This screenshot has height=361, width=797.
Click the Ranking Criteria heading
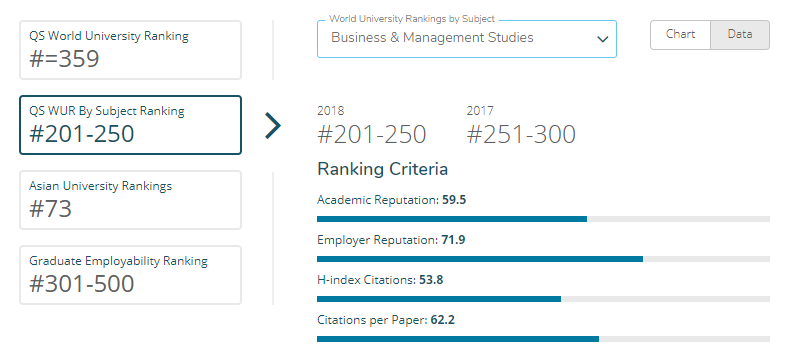point(382,169)
